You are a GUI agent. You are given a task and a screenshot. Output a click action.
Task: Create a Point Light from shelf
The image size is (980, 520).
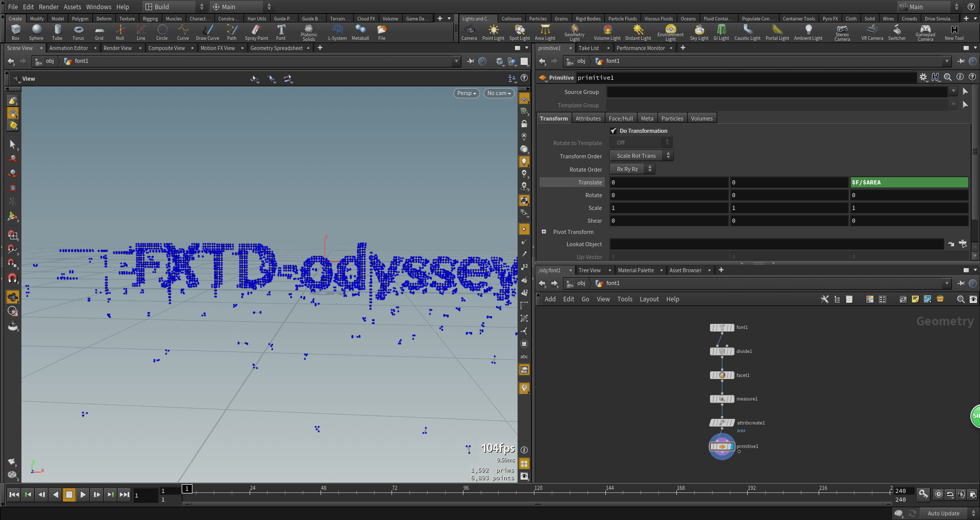point(493,32)
